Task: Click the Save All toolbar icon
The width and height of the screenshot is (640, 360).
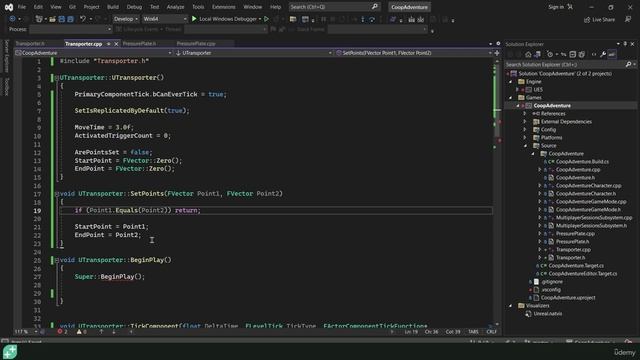Action: click(x=70, y=19)
